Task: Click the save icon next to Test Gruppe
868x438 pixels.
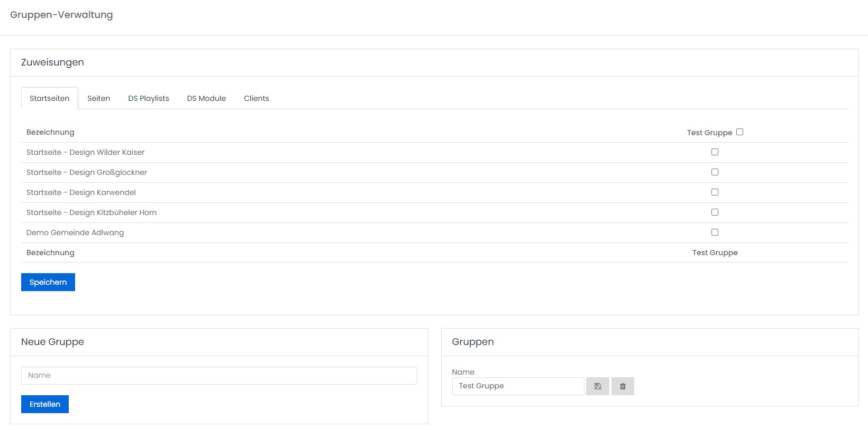Action: click(x=598, y=386)
